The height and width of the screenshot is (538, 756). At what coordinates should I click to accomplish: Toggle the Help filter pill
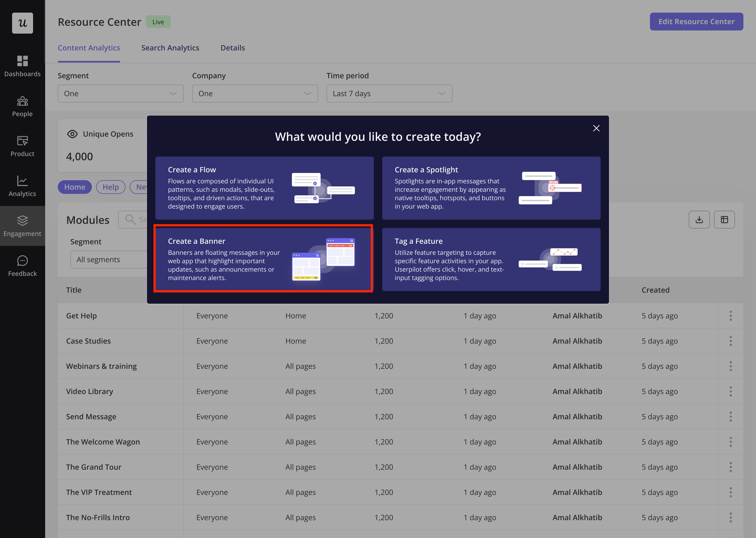111,187
